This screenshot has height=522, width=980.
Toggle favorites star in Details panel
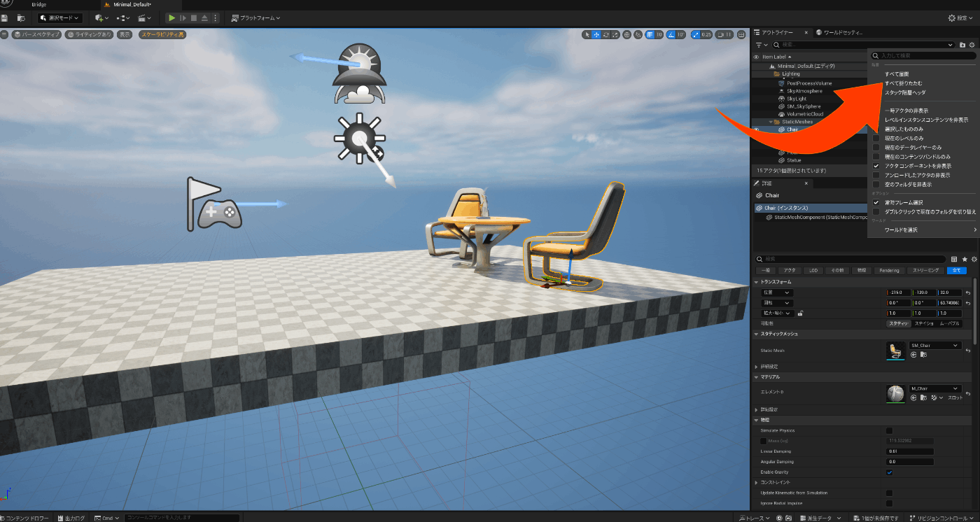(x=964, y=259)
